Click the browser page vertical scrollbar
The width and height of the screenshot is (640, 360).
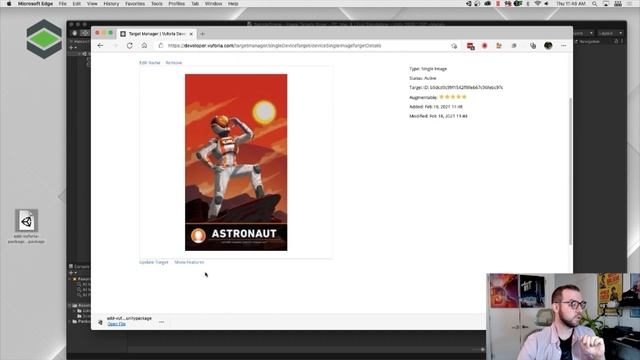(x=570, y=171)
